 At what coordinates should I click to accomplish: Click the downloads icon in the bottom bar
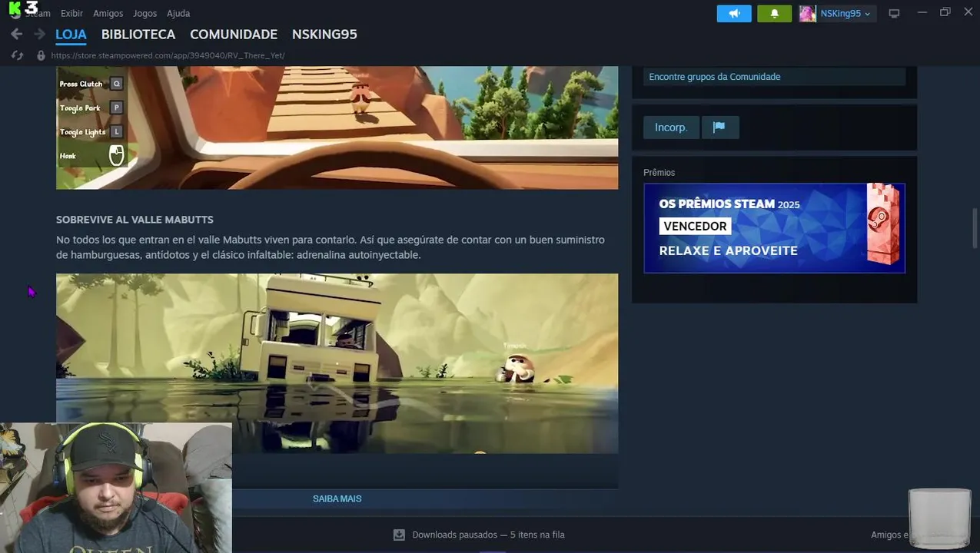(x=399, y=535)
